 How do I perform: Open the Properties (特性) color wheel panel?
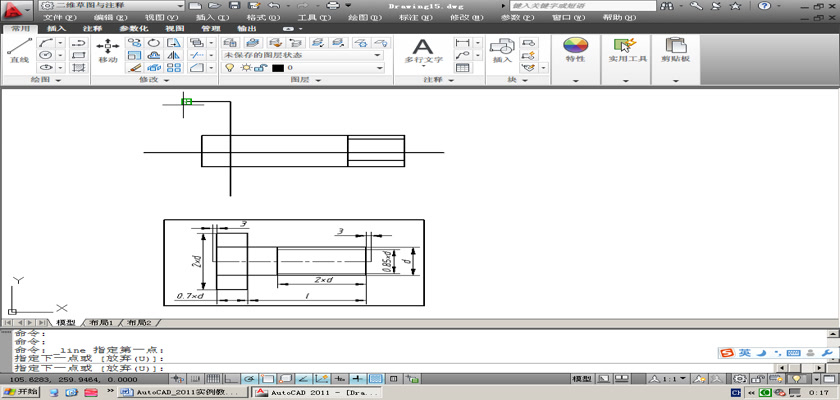tap(576, 50)
